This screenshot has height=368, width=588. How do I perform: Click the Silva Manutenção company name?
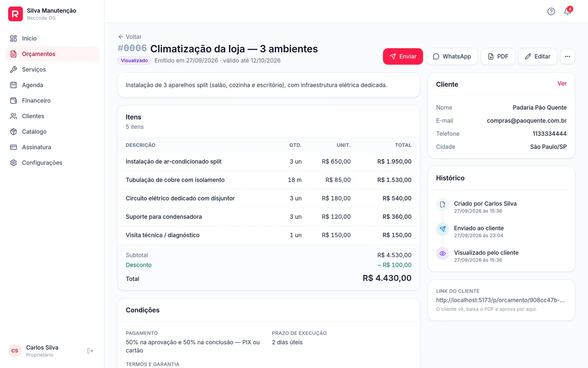(51, 11)
